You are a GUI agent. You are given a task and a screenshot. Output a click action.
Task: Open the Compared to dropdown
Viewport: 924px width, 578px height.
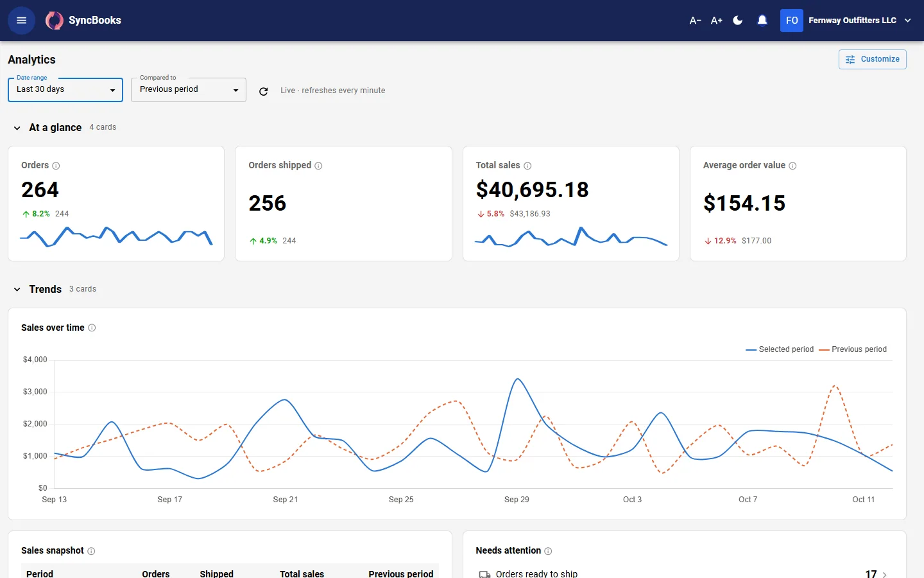[x=189, y=89]
